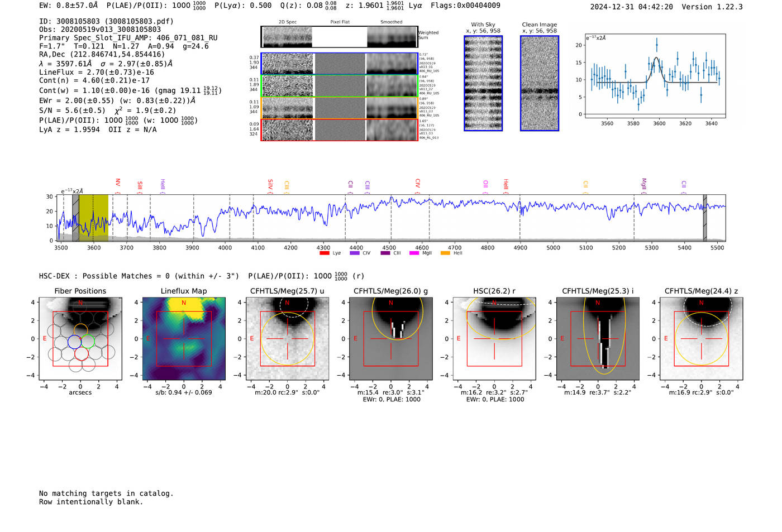Pick the blue-bordered 2D spectrum row
This screenshot has width=782, height=532.
340,64
